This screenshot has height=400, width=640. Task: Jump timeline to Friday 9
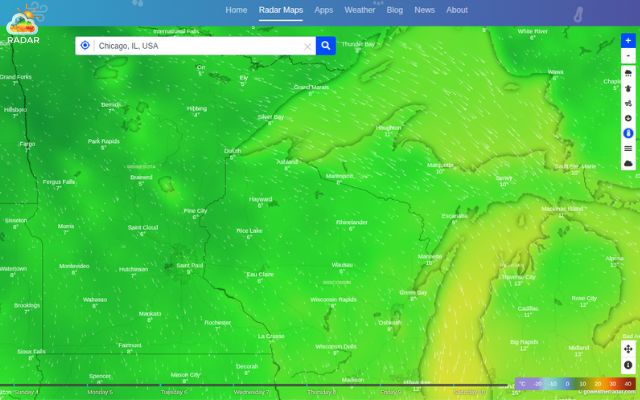tap(391, 392)
